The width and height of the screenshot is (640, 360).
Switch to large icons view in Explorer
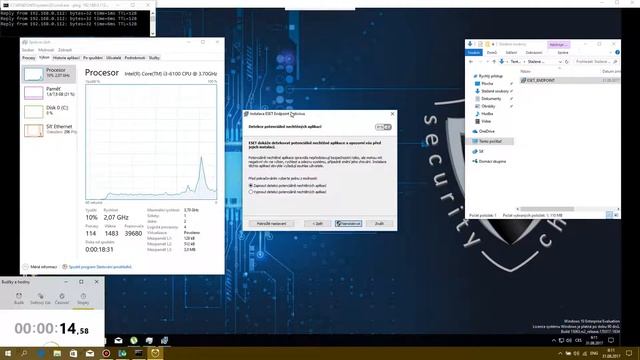[x=616, y=215]
